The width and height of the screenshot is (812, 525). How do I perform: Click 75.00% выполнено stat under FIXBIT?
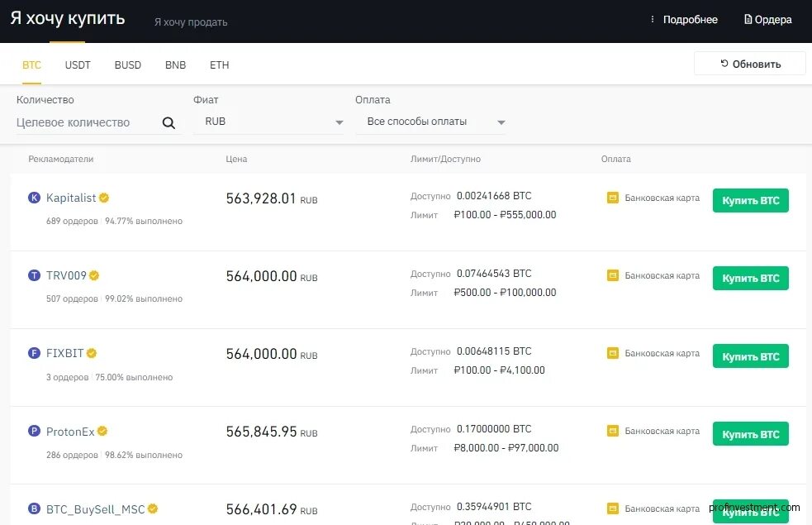[134, 377]
